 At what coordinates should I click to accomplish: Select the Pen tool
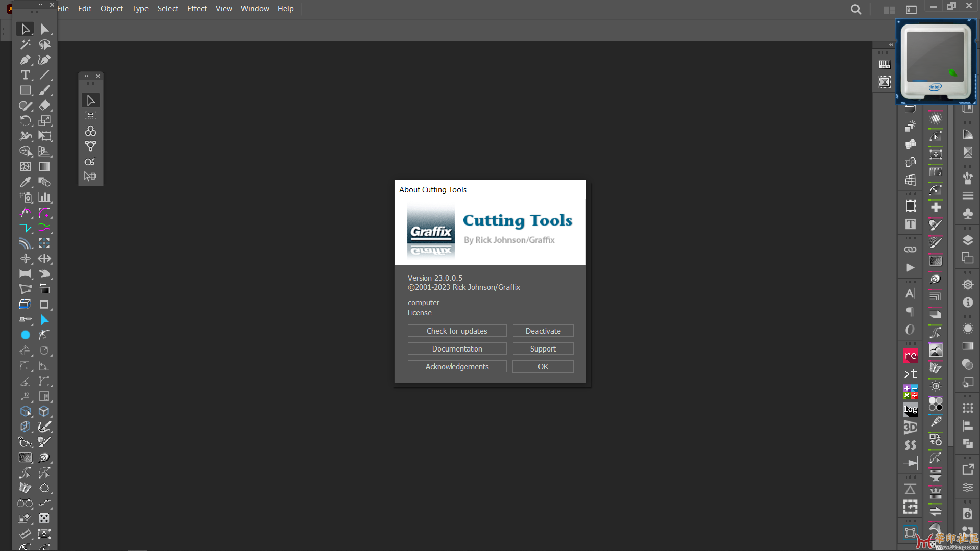click(x=25, y=60)
